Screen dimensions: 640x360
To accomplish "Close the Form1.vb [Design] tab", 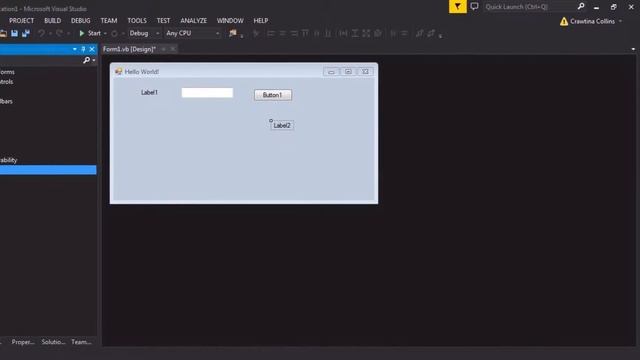I will [173, 49].
